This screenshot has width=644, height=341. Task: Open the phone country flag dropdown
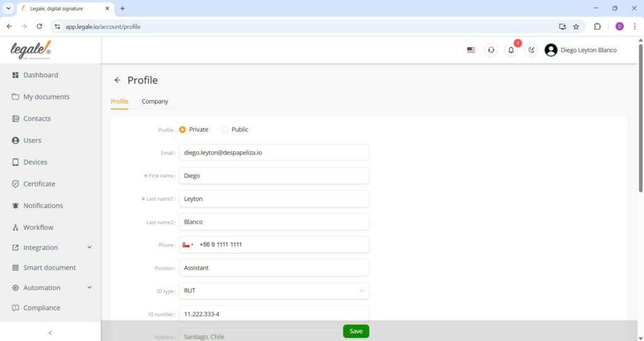[187, 244]
